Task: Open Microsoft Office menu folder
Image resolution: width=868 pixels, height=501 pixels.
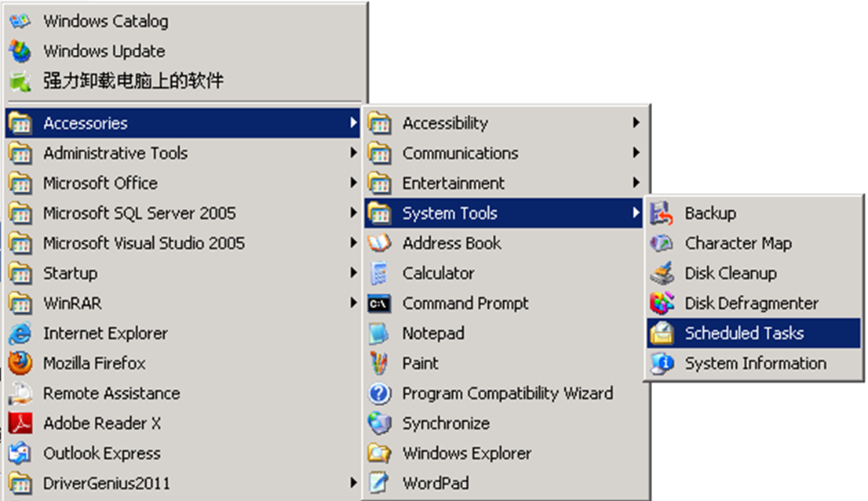Action: (183, 183)
